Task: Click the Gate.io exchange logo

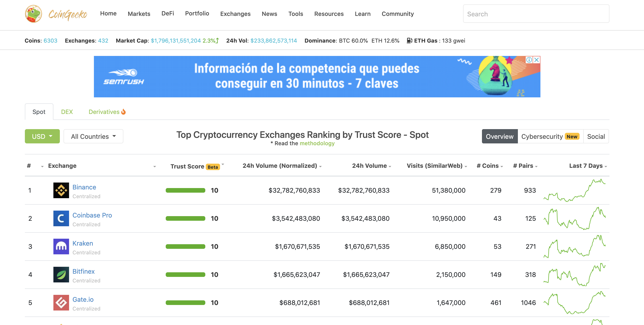Action: [61, 302]
